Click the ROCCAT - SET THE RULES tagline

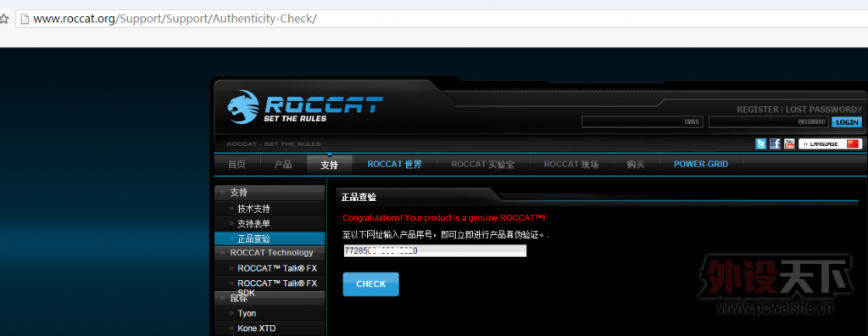pyautogui.click(x=274, y=144)
